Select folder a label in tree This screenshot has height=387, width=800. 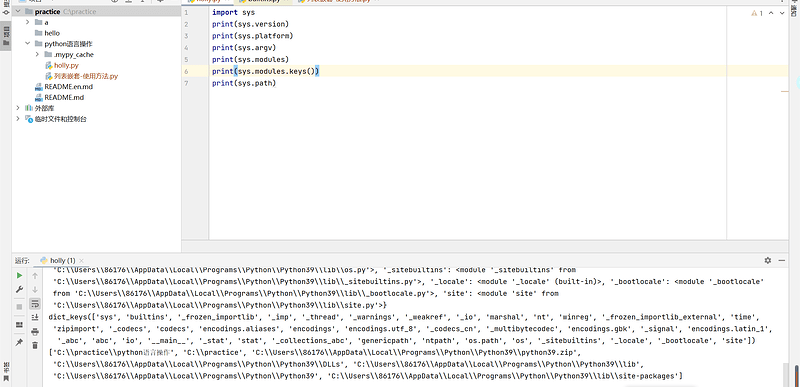click(46, 22)
